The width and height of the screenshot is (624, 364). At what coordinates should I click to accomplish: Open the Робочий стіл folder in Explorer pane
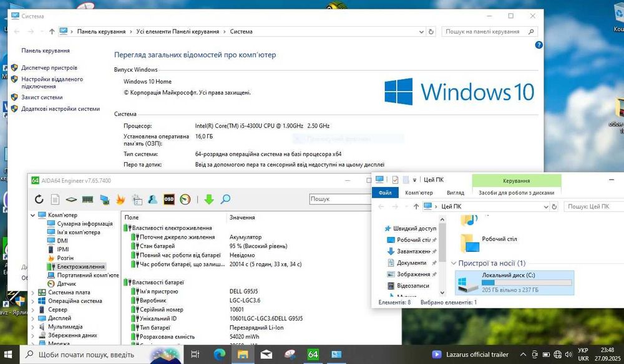[489, 242]
